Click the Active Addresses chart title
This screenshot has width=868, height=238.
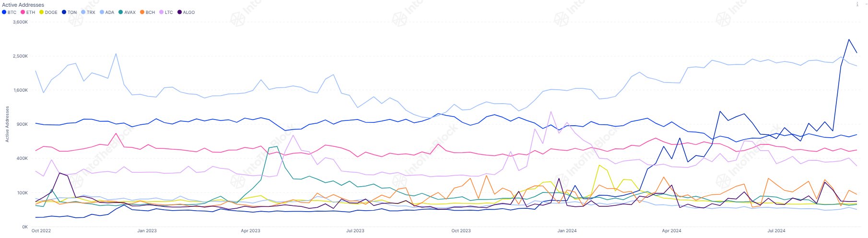tap(23, 5)
